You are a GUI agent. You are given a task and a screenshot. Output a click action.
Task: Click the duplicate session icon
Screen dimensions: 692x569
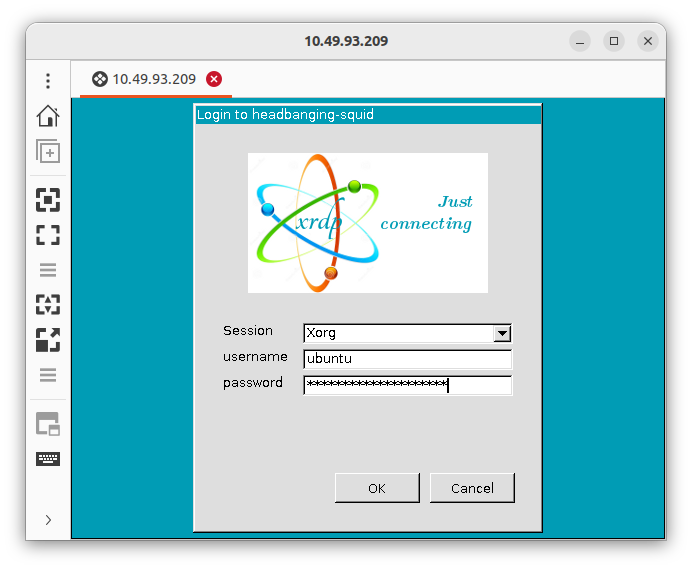48,152
